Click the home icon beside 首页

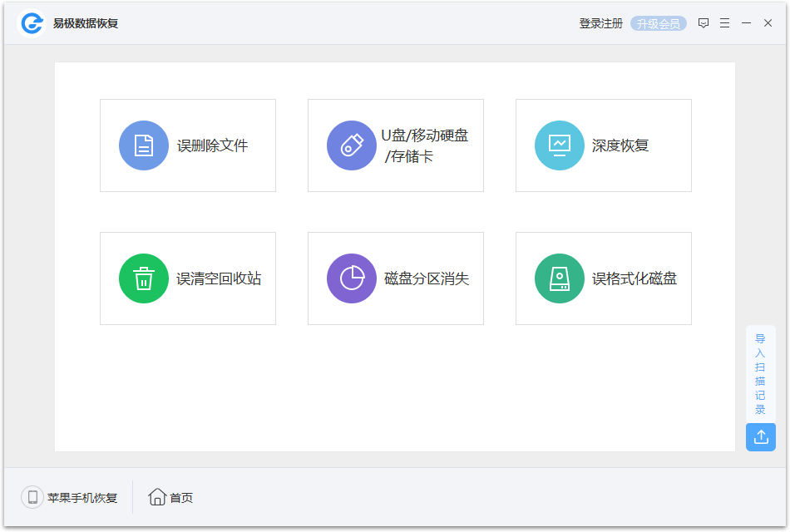click(157, 497)
